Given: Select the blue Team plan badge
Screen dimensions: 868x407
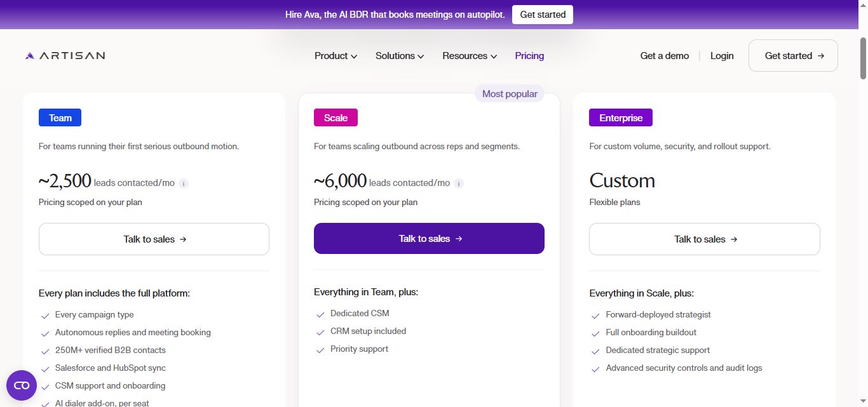Looking at the screenshot, I should 60,118.
